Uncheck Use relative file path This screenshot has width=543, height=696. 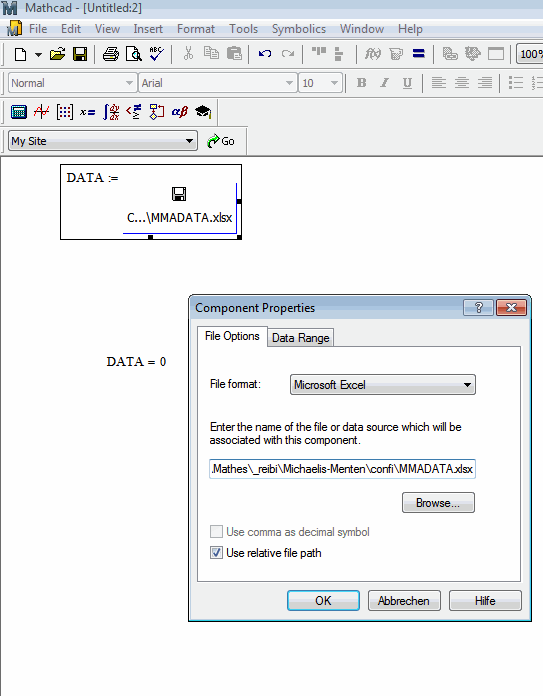(216, 553)
